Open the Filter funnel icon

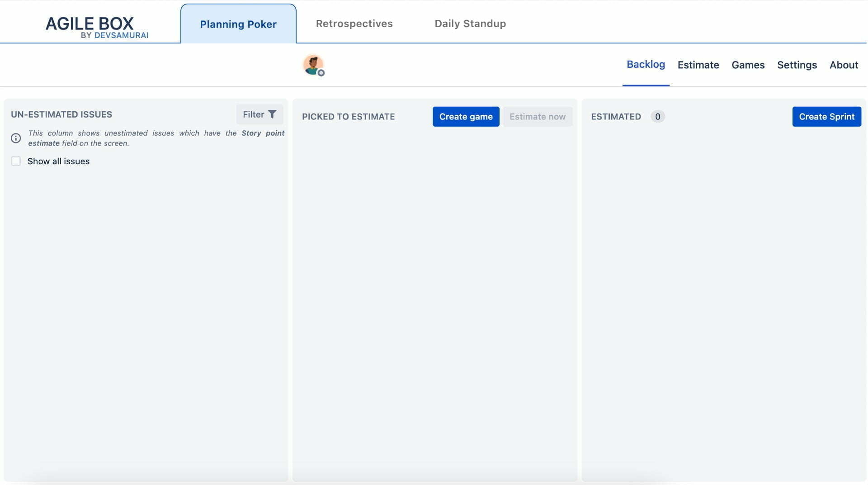pos(272,114)
